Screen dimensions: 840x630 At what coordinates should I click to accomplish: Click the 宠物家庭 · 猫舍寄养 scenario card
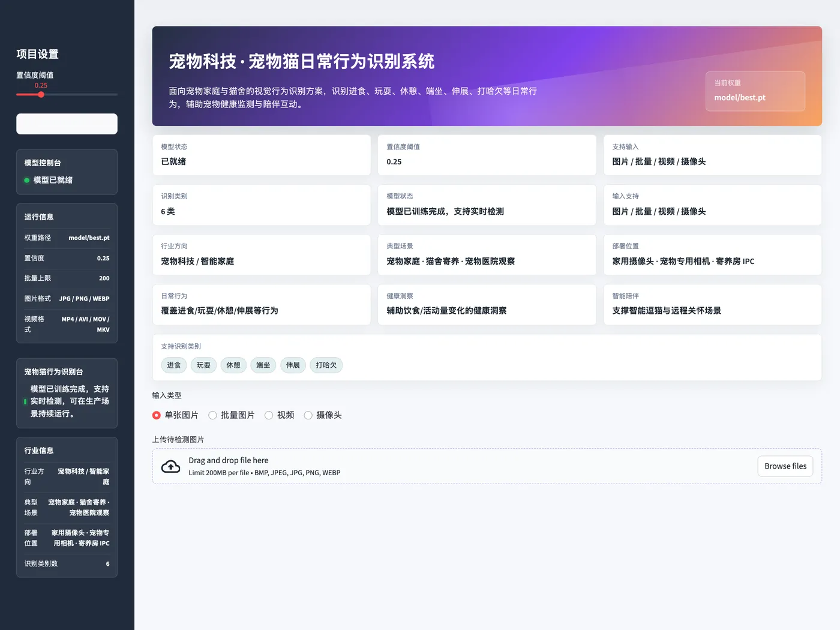pyautogui.click(x=487, y=254)
